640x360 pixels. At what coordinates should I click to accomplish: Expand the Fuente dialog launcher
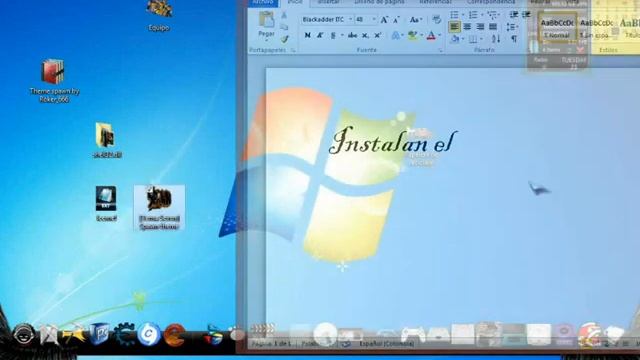click(440, 50)
